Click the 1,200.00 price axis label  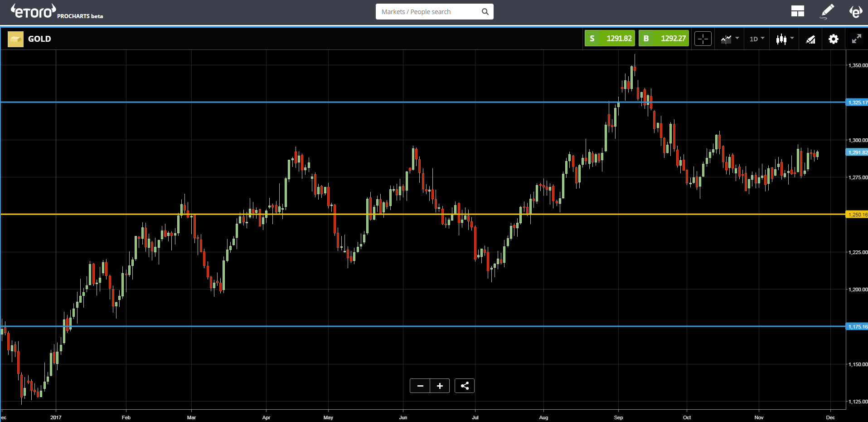858,290
